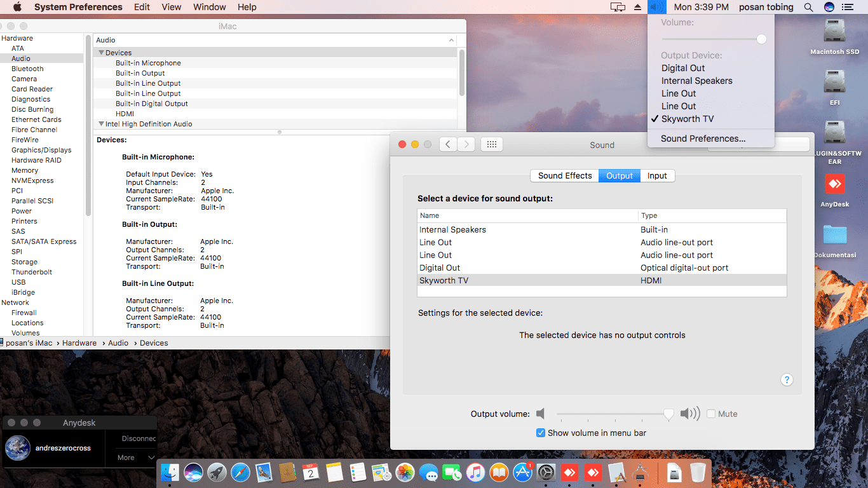Viewport: 868px width, 488px height.
Task: Adjust the Output volume slider
Action: (x=612, y=414)
